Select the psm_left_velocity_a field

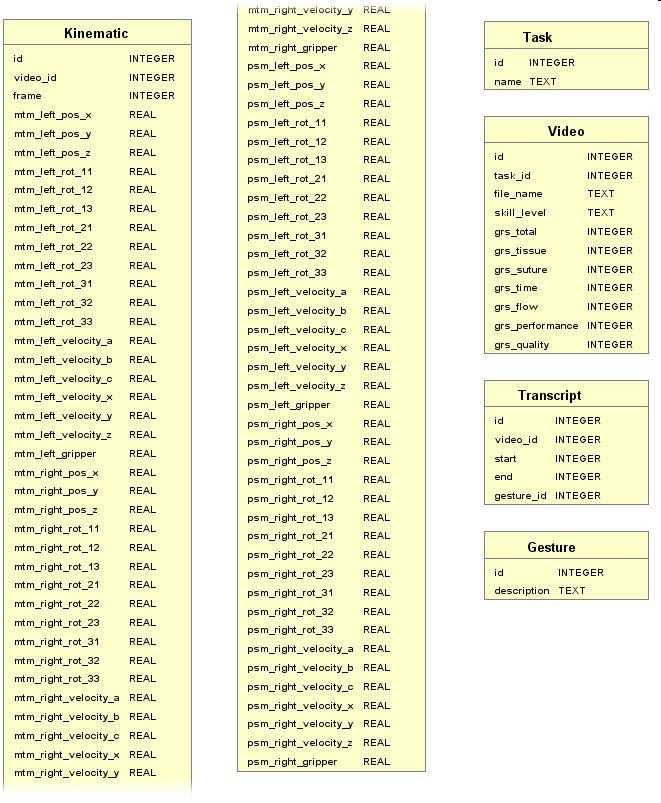(x=331, y=291)
